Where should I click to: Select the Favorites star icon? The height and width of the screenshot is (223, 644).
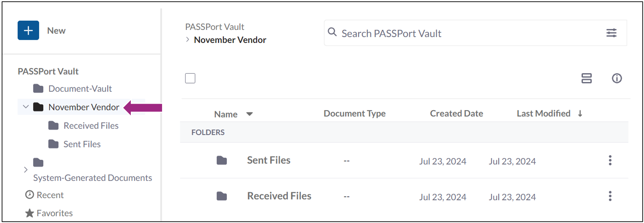click(29, 213)
